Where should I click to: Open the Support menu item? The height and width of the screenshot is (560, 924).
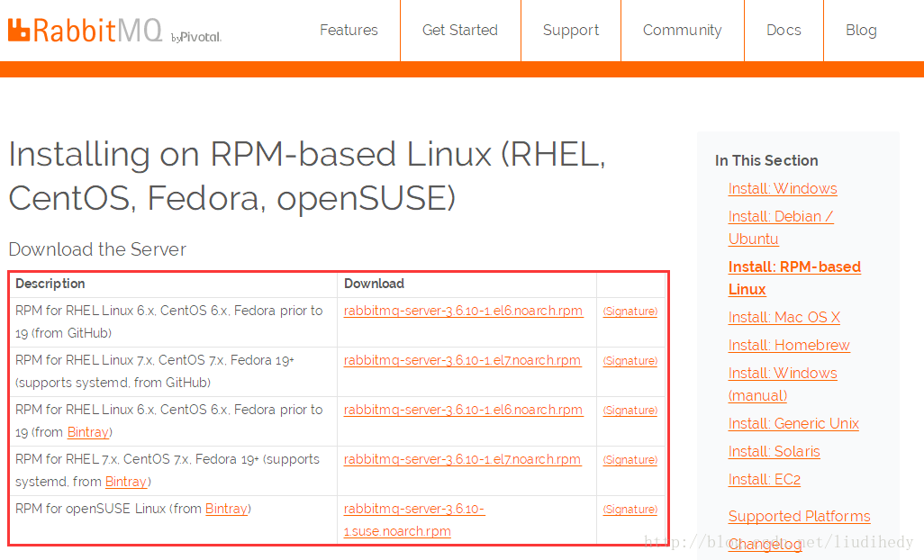(571, 30)
